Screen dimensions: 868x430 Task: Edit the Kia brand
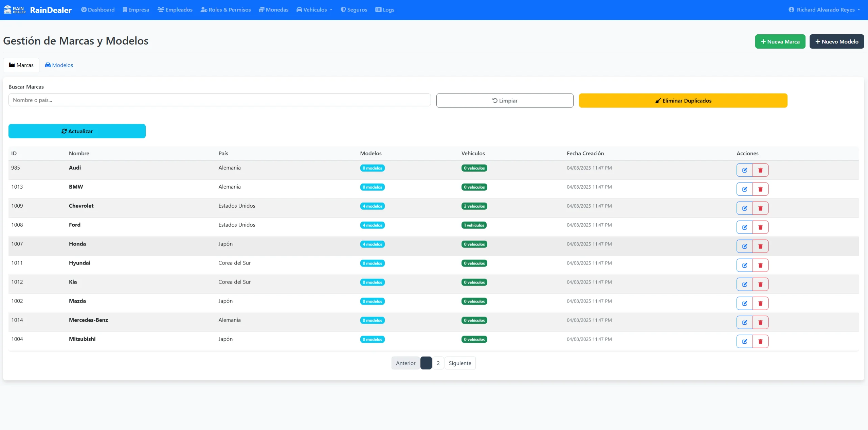(x=744, y=284)
